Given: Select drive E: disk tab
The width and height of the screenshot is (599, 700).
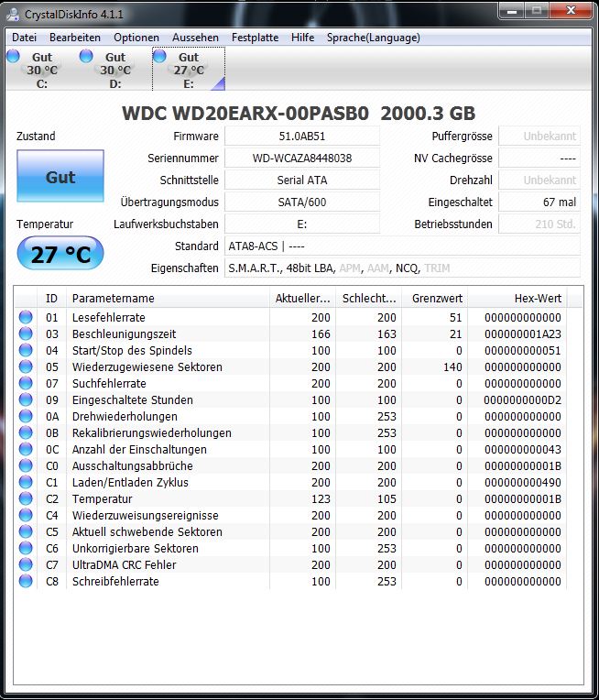Looking at the screenshot, I should [x=189, y=70].
